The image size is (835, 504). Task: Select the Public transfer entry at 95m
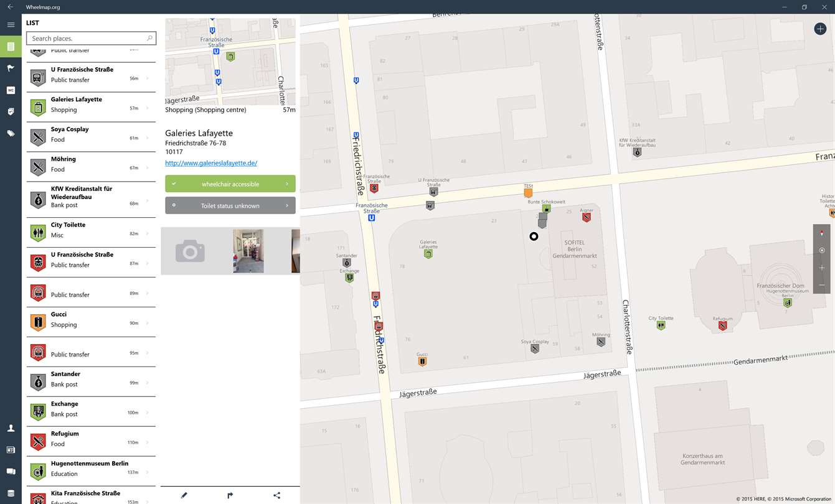tap(91, 352)
